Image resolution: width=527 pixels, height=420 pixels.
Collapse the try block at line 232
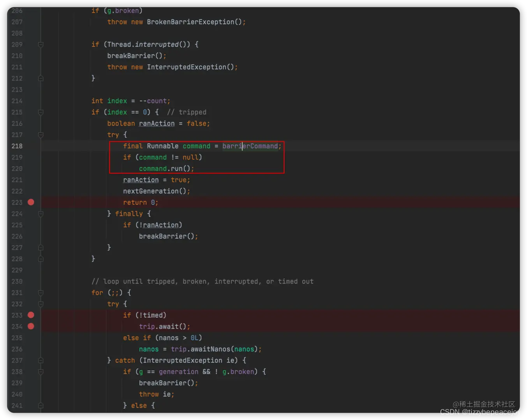click(x=41, y=304)
